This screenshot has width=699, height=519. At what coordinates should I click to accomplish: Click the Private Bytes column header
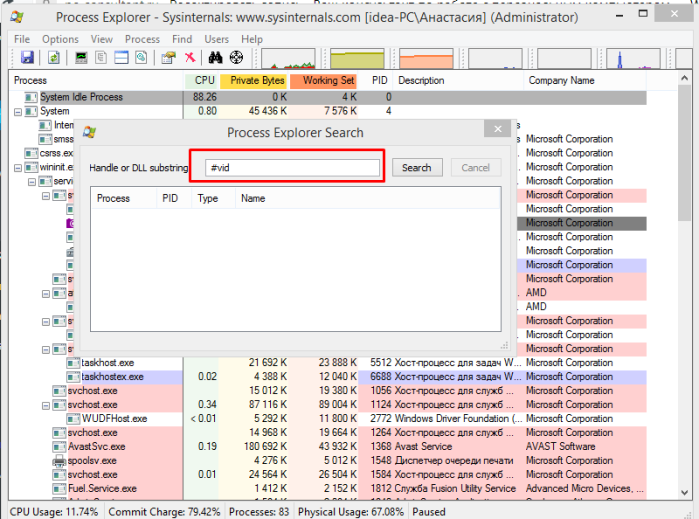tap(253, 81)
